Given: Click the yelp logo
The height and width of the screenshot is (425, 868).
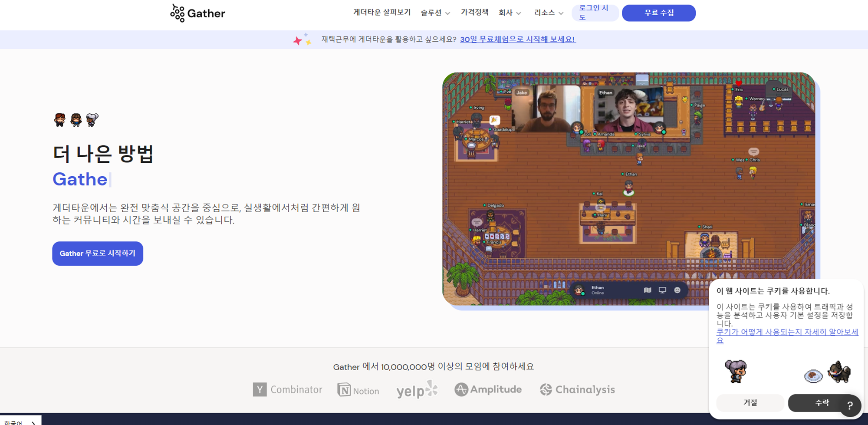Looking at the screenshot, I should tap(417, 389).
